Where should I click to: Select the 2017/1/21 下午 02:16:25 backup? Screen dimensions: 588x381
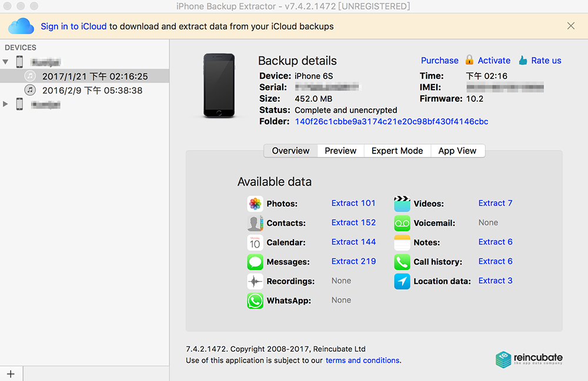coord(84,76)
